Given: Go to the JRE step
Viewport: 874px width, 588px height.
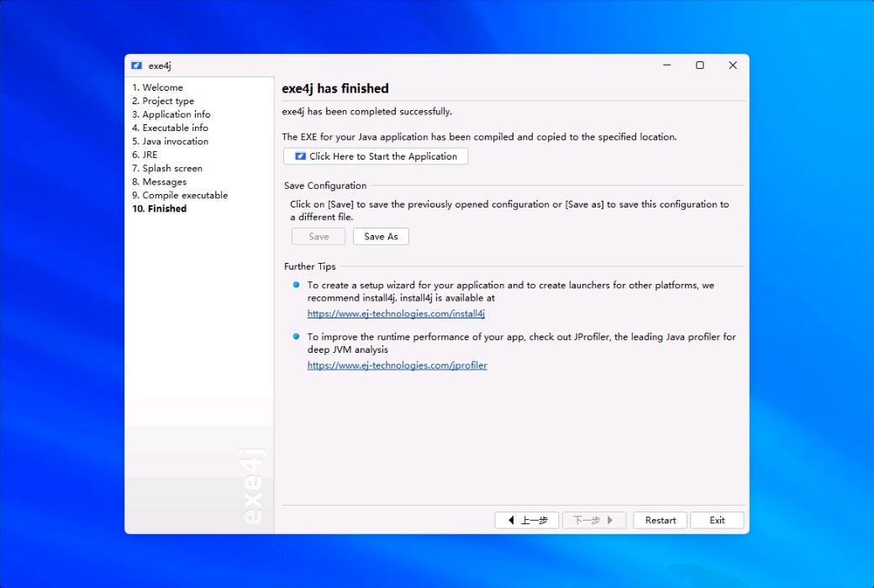Looking at the screenshot, I should pos(145,155).
